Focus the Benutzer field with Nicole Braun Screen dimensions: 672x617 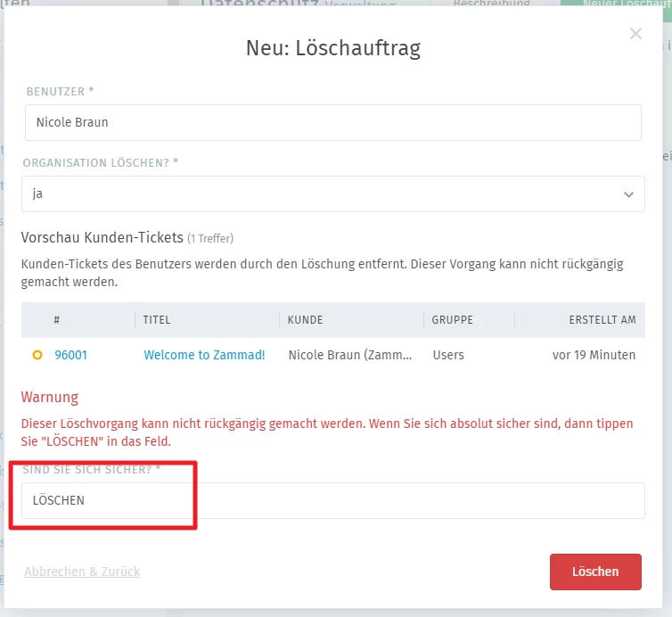tap(332, 122)
